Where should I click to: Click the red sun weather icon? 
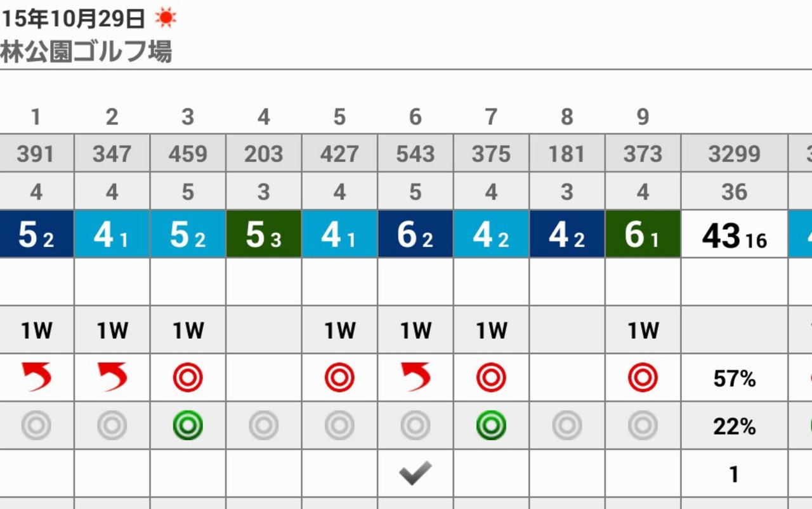tap(166, 19)
